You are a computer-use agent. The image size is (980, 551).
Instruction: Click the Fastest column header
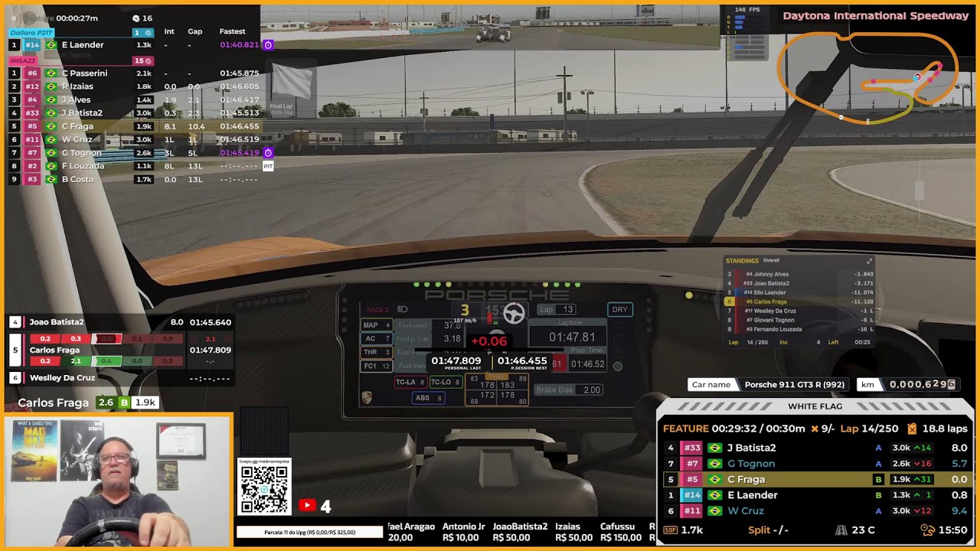coord(232,31)
